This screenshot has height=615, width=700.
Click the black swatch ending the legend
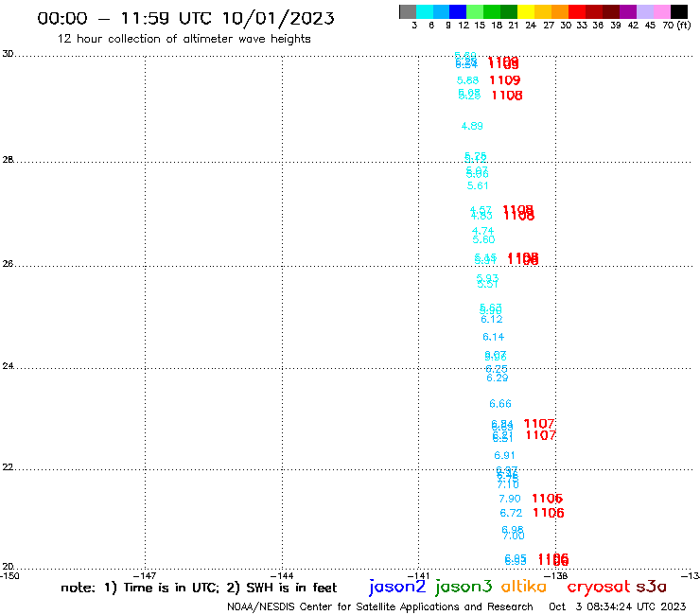click(x=679, y=11)
